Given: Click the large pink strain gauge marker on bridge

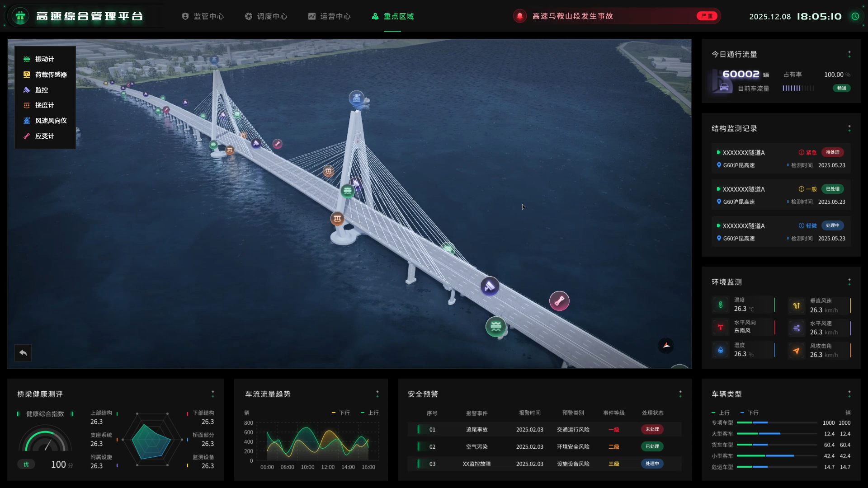Looking at the screenshot, I should click(x=559, y=301).
